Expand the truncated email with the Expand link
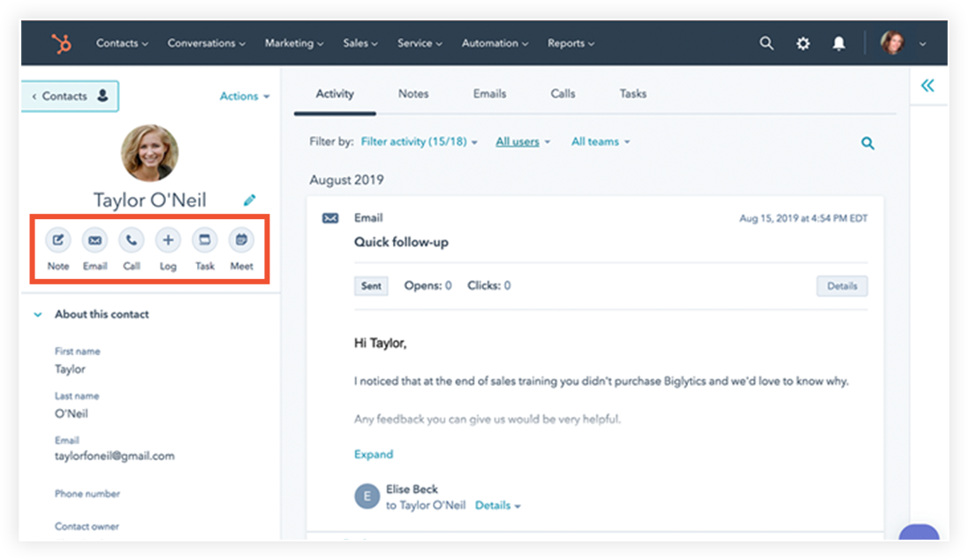 pyautogui.click(x=373, y=453)
